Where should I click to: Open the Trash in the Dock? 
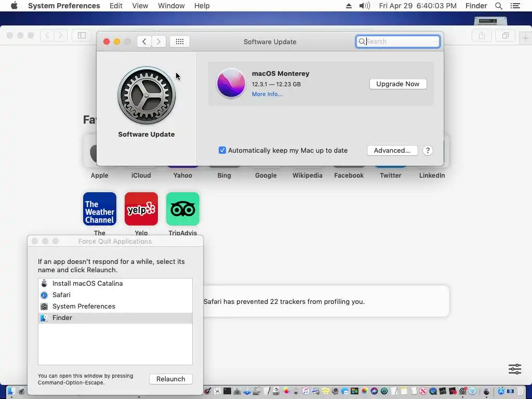pyautogui.click(x=521, y=391)
